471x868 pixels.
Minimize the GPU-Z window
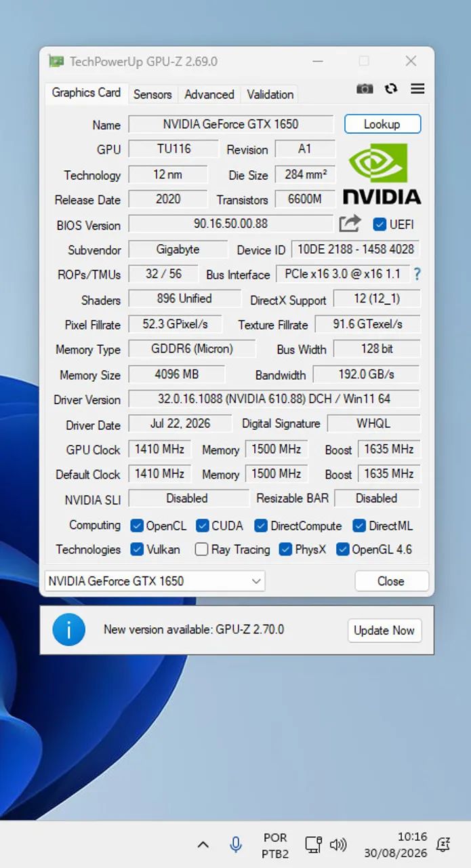[318, 62]
